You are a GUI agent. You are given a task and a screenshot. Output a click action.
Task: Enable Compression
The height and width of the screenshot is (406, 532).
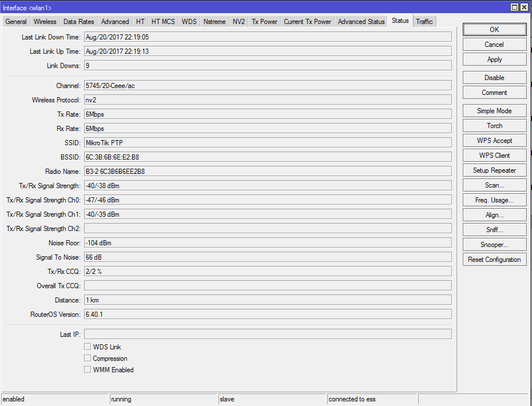(88, 358)
